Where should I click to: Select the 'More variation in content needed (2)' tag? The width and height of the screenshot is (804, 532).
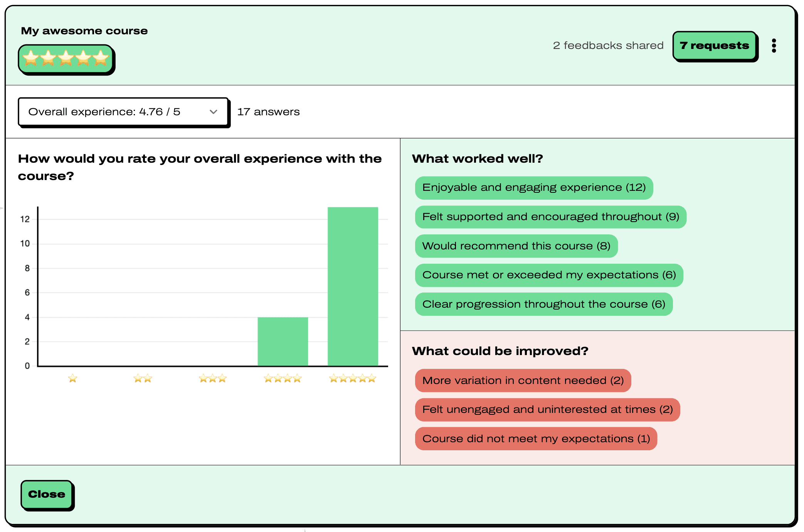[x=522, y=380]
